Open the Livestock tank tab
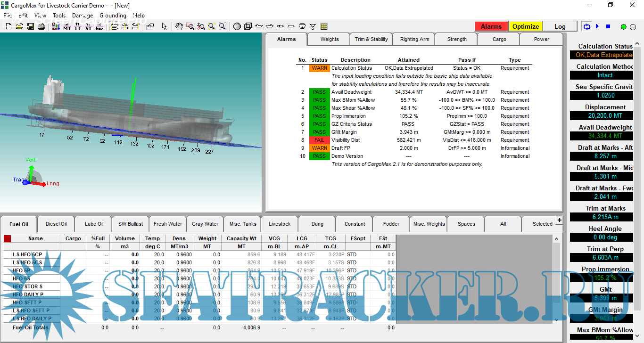The height and width of the screenshot is (343, 644). [280, 224]
